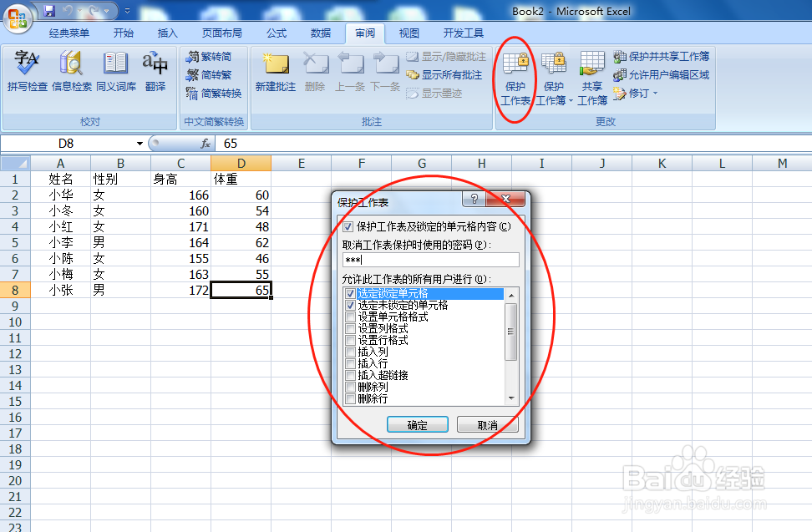This screenshot has height=532, width=812.
Task: Dismiss the dialog via 取消 button
Action: (489, 424)
